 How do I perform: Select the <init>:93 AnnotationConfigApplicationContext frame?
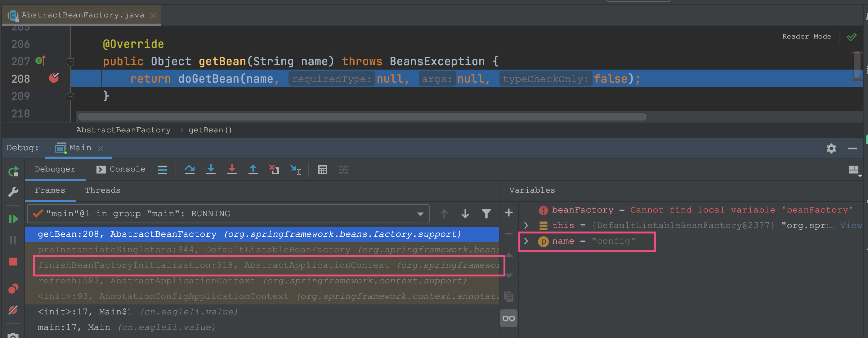tap(262, 296)
